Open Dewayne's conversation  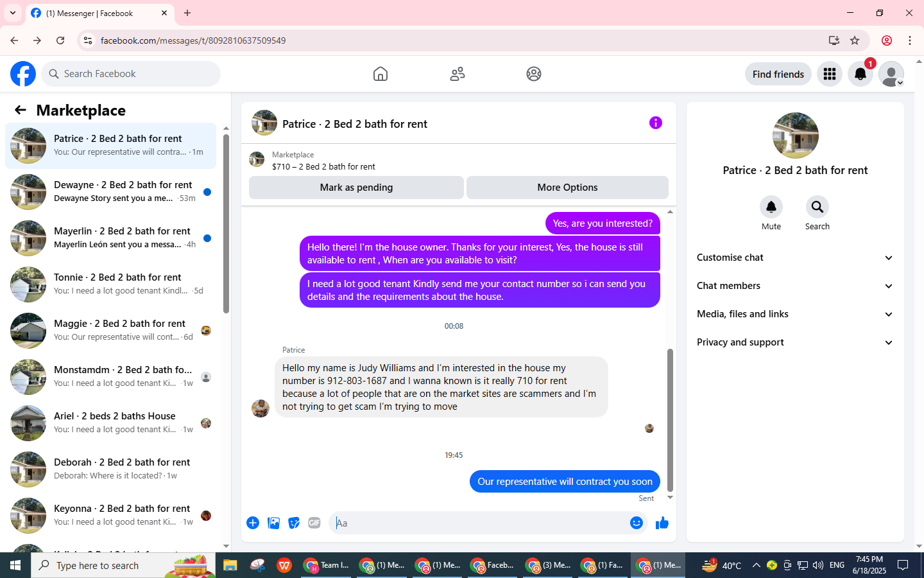(110, 191)
